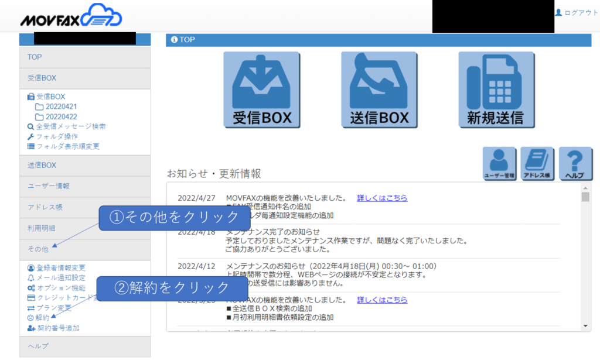This screenshot has height=364, width=600.
Task: Click the 解約 cancellation link
Action: pyautogui.click(x=42, y=318)
